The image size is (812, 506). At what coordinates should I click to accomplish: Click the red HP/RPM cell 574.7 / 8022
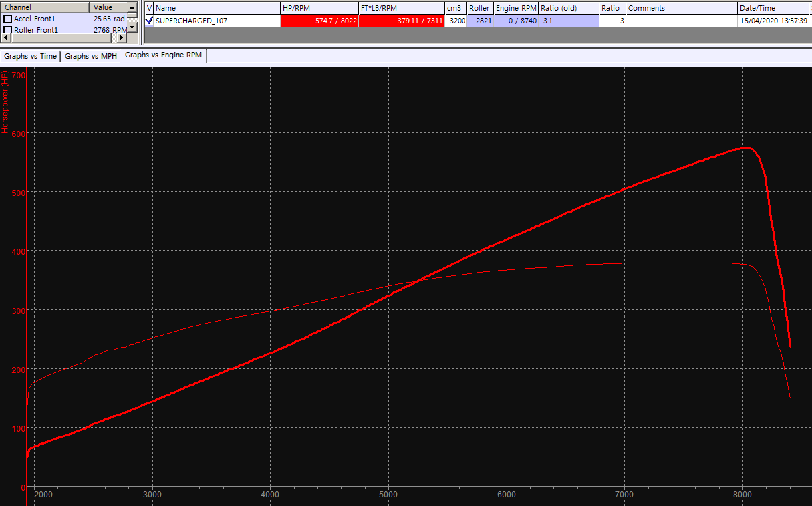coord(319,21)
